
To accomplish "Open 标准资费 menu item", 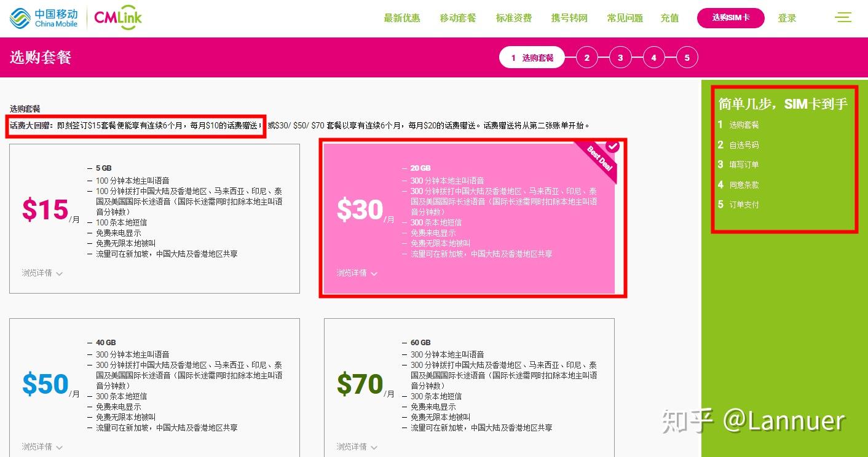I will pyautogui.click(x=514, y=18).
